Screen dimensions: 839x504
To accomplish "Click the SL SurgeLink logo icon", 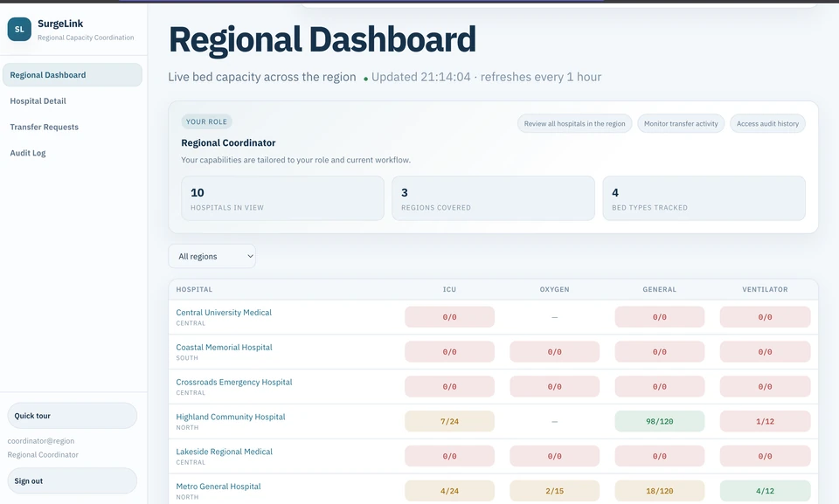I will (19, 29).
